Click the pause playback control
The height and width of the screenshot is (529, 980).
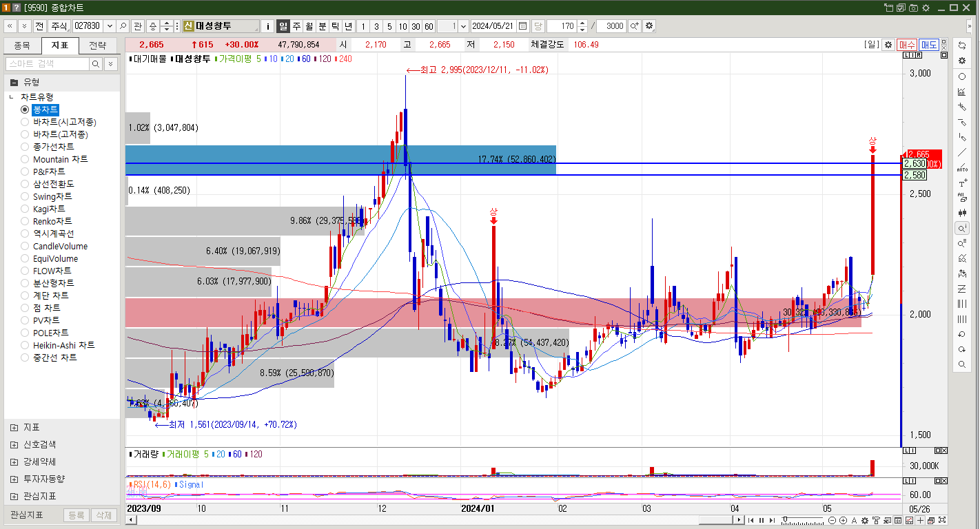click(x=762, y=520)
